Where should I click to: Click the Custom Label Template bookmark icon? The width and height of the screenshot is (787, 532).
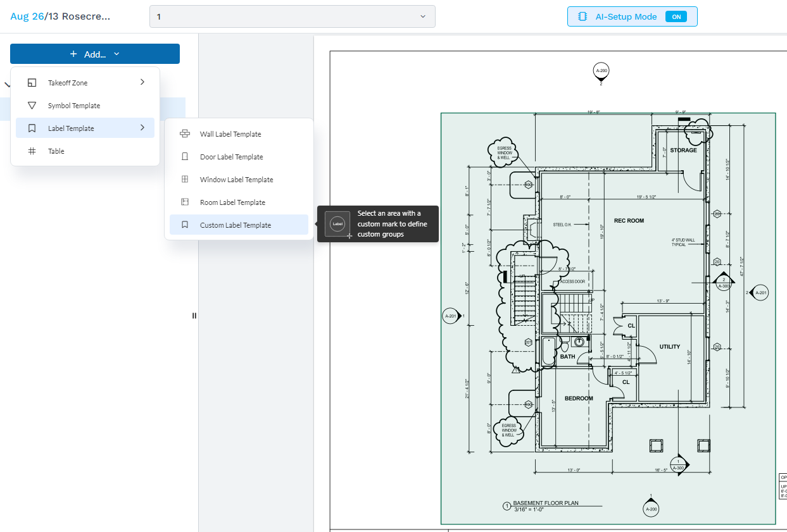point(185,225)
